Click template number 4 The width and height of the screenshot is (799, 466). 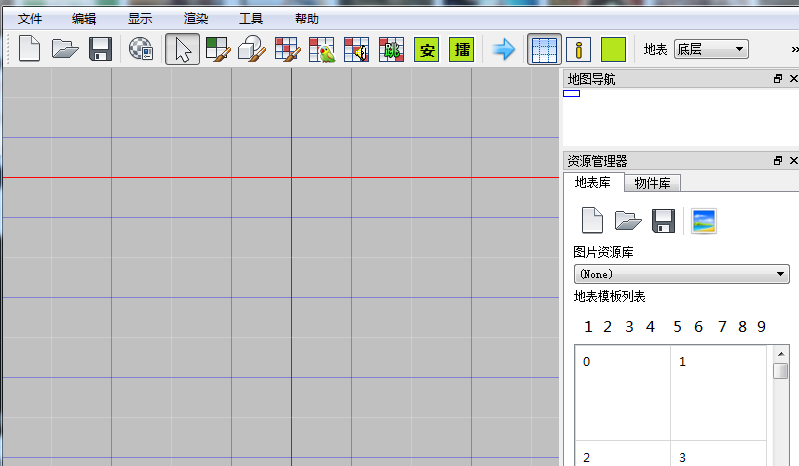pyautogui.click(x=650, y=326)
